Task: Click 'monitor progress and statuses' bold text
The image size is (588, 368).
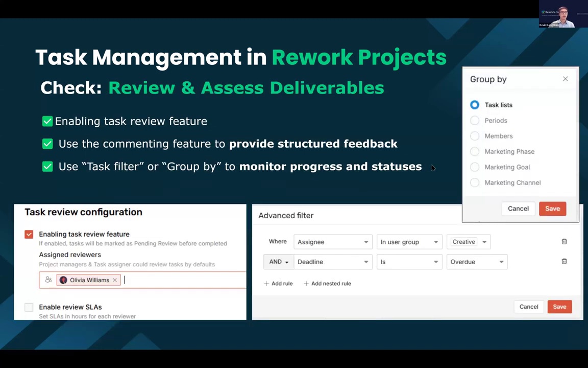Action: 330,166
